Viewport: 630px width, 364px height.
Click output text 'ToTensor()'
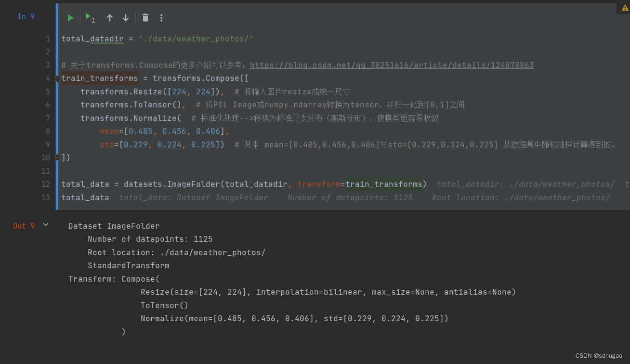[165, 305]
